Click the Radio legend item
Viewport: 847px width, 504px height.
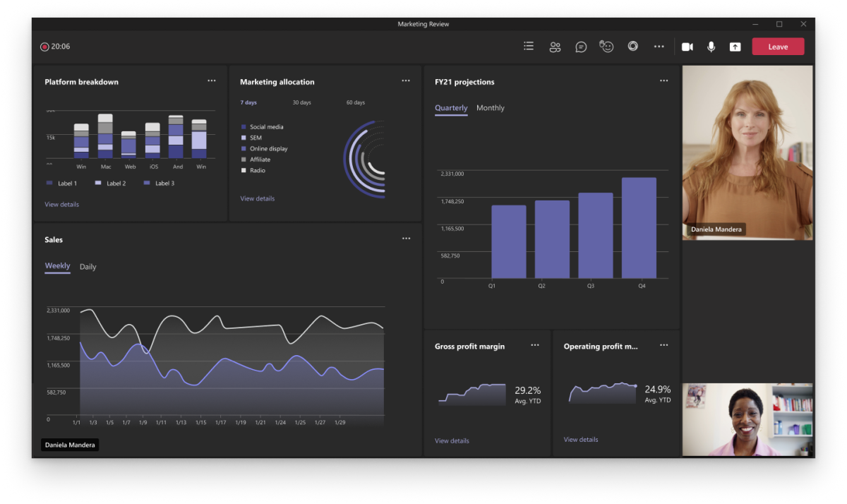coord(253,171)
